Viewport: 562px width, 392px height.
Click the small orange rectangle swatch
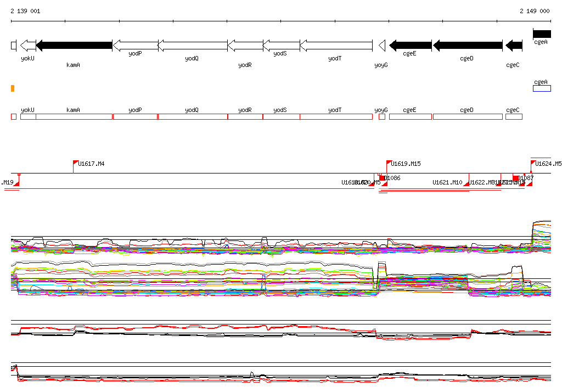tap(13, 88)
